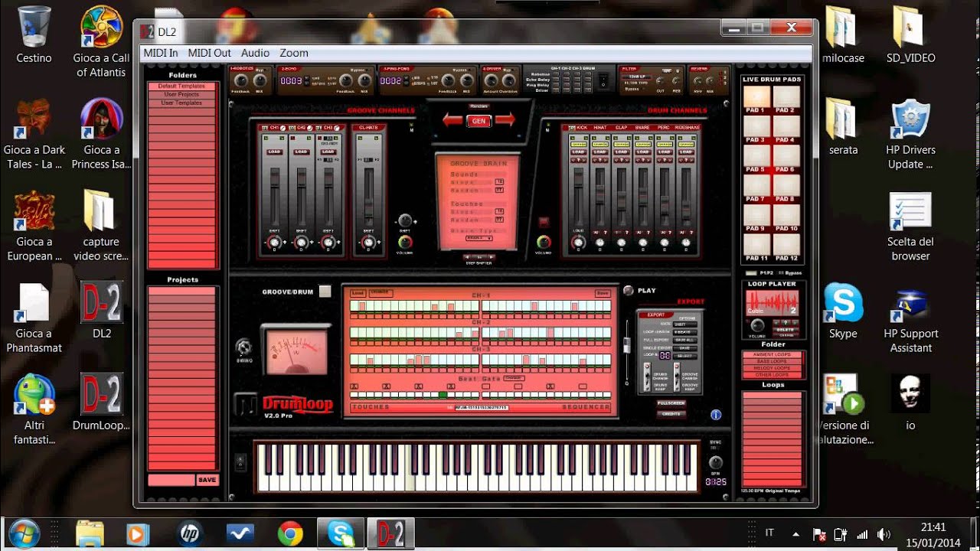Click the left red arrow beside GEN
The height and width of the screenshot is (551, 980).
pyautogui.click(x=452, y=120)
